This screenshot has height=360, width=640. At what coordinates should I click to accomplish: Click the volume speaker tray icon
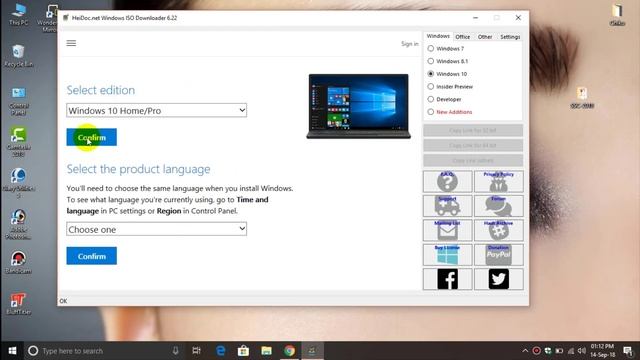tap(582, 351)
